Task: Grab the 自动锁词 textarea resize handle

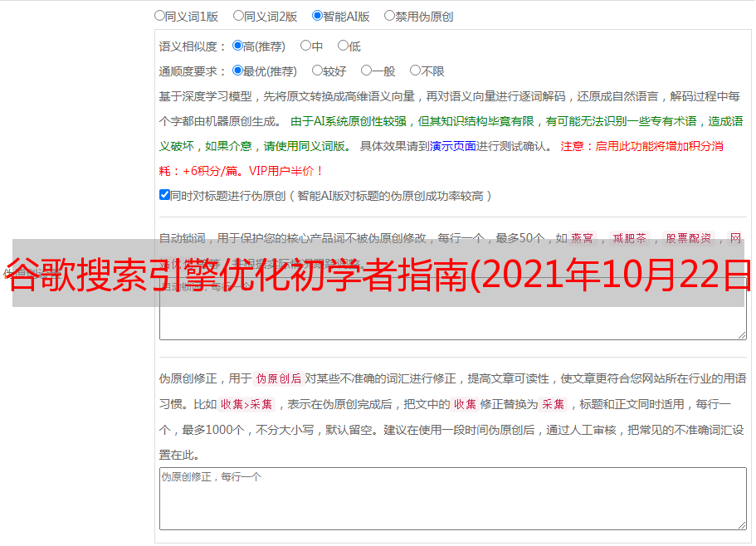Action: pyautogui.click(x=742, y=335)
